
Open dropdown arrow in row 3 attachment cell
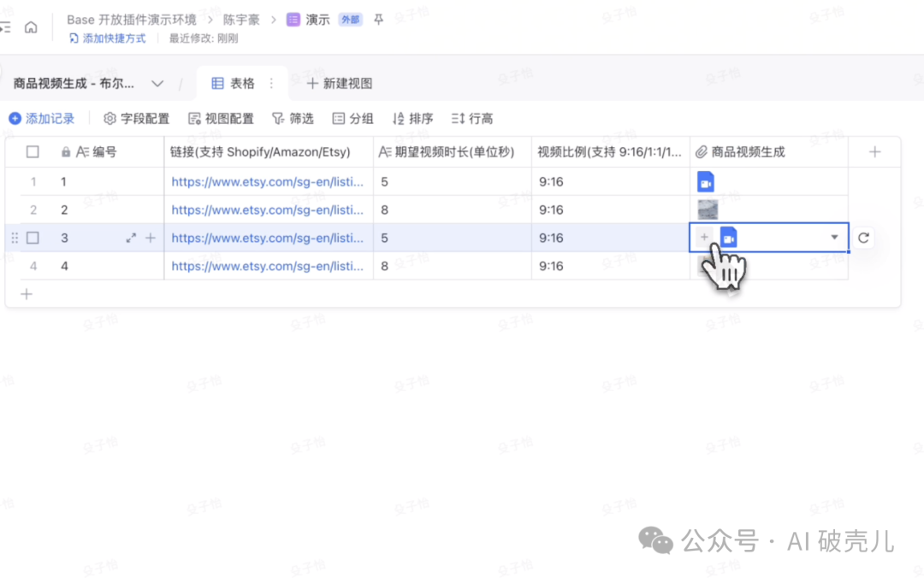(834, 238)
